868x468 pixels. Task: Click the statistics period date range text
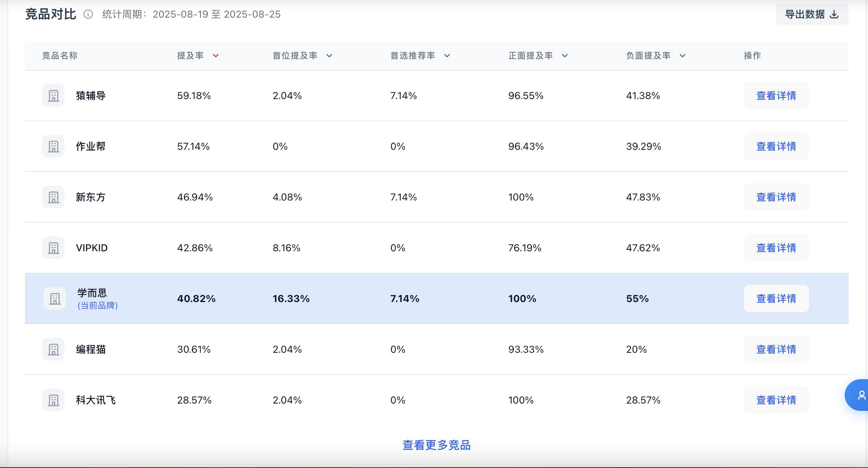191,14
